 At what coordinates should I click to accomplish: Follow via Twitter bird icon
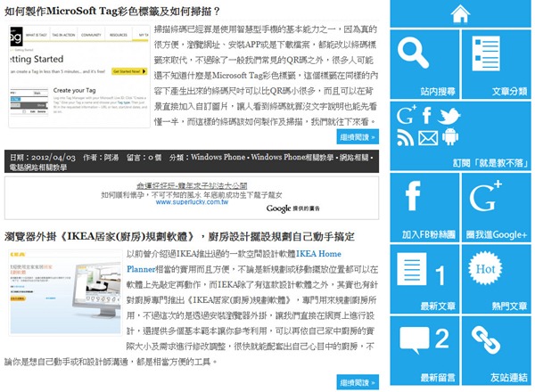click(449, 116)
